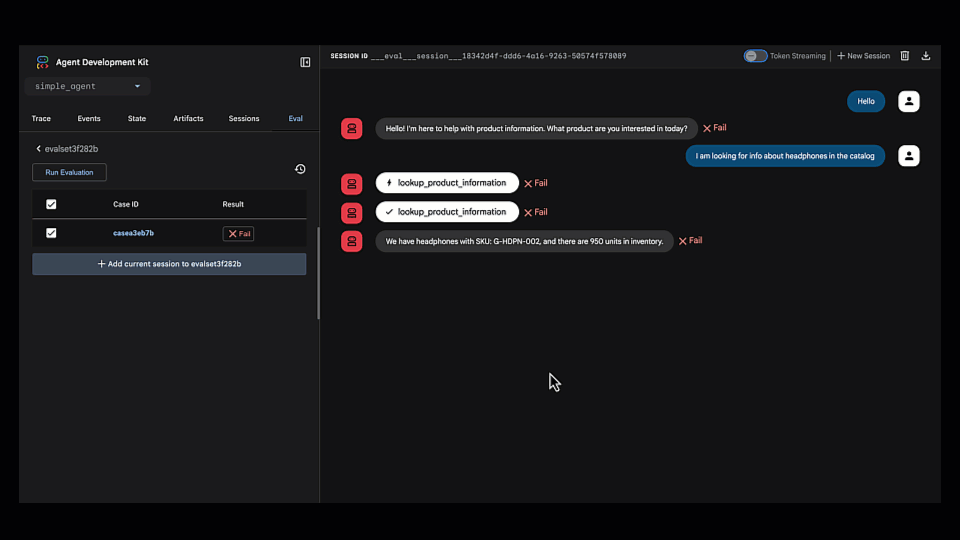Click the user avatar beside headphones message
This screenshot has height=540, width=960.
pos(909,156)
